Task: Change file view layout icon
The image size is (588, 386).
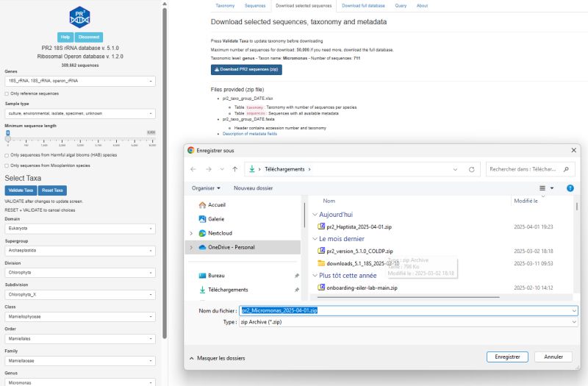Action: click(x=542, y=188)
